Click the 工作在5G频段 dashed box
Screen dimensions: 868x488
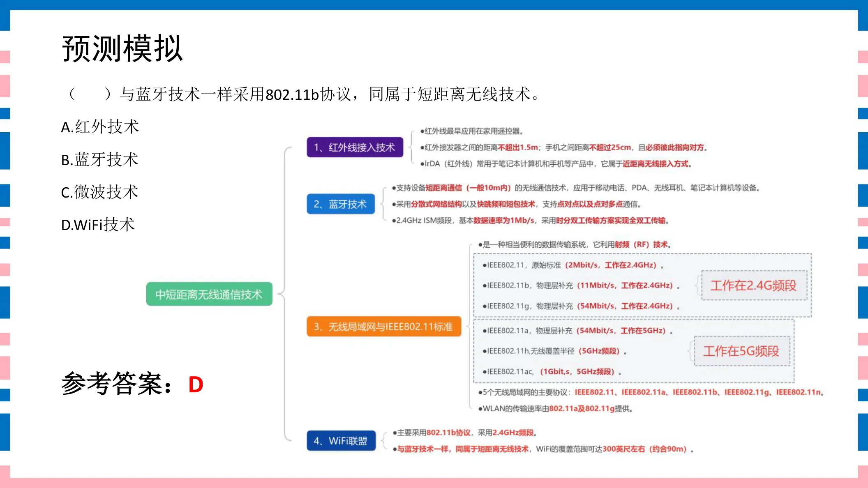742,351
